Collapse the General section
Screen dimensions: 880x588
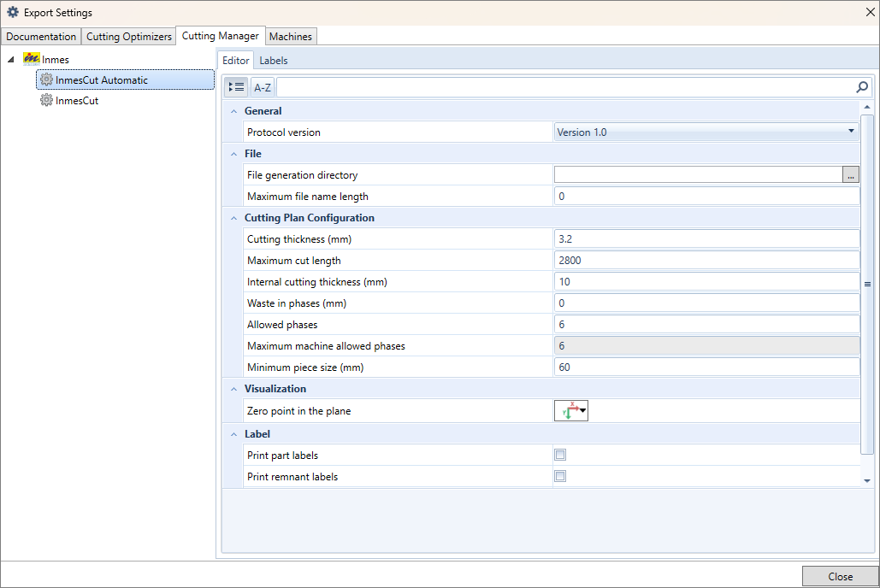(x=234, y=111)
